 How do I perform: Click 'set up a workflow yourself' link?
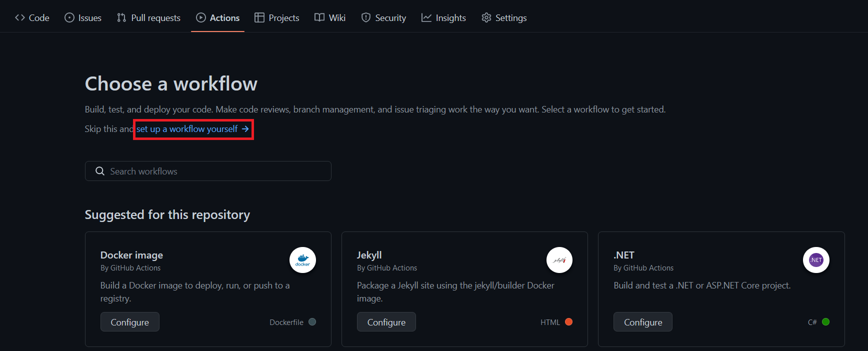tap(192, 129)
